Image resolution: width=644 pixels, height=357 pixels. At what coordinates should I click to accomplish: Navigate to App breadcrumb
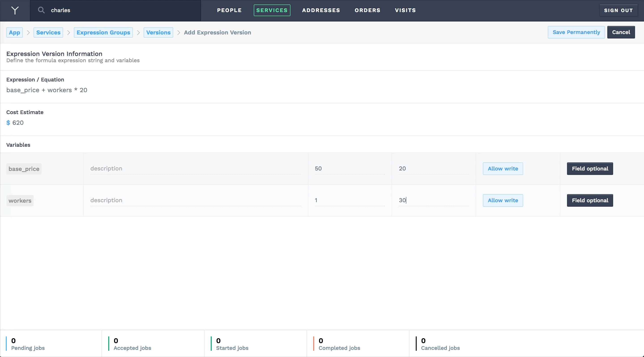[x=15, y=32]
